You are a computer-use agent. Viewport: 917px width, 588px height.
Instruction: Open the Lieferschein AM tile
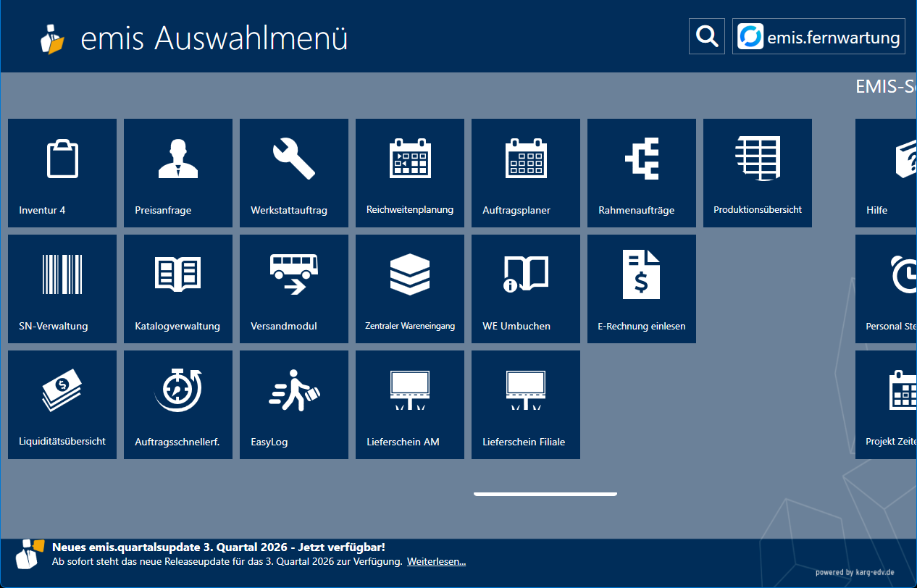[410, 405]
